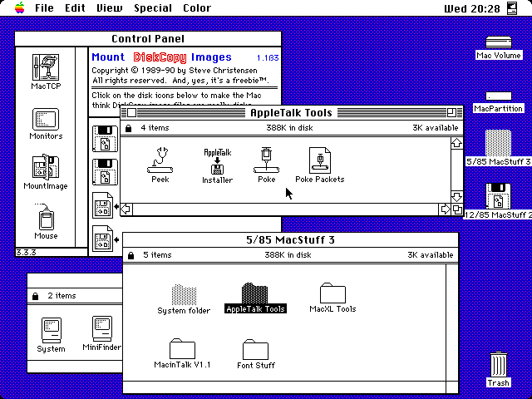532x399 pixels.
Task: Click the AppleTalk Tools vertical scroll up arrow
Action: pyautogui.click(x=456, y=142)
